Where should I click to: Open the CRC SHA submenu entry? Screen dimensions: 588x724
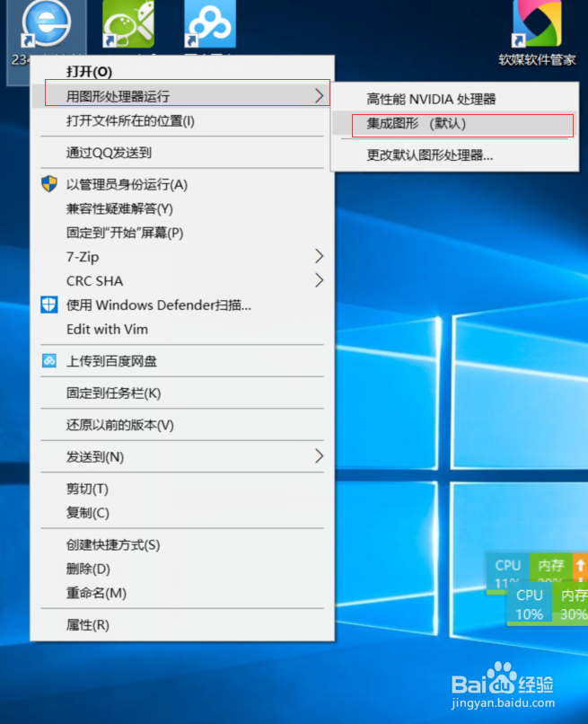pos(182,280)
